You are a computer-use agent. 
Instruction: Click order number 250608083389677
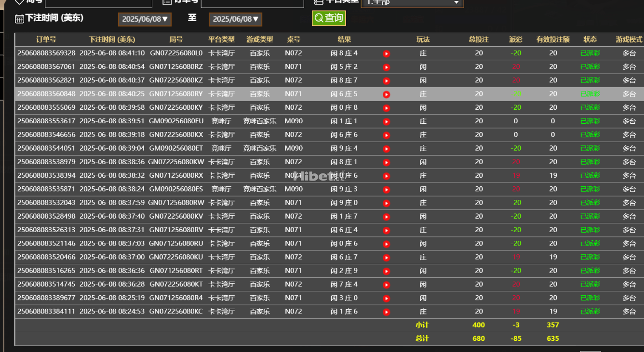46,298
